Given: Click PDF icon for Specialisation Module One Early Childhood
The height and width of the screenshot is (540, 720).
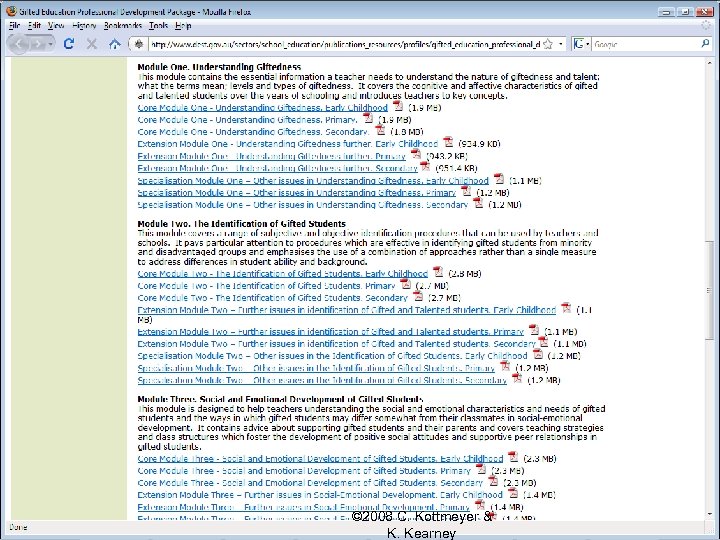Looking at the screenshot, I should [499, 179].
